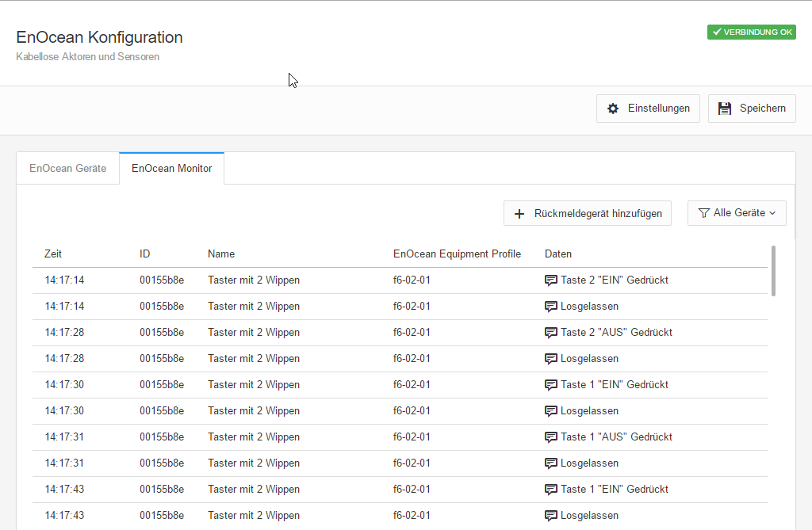Image resolution: width=812 pixels, height=530 pixels.
Task: Click message icon for 14:17:43 Taste 1 "EIN"
Action: click(551, 490)
